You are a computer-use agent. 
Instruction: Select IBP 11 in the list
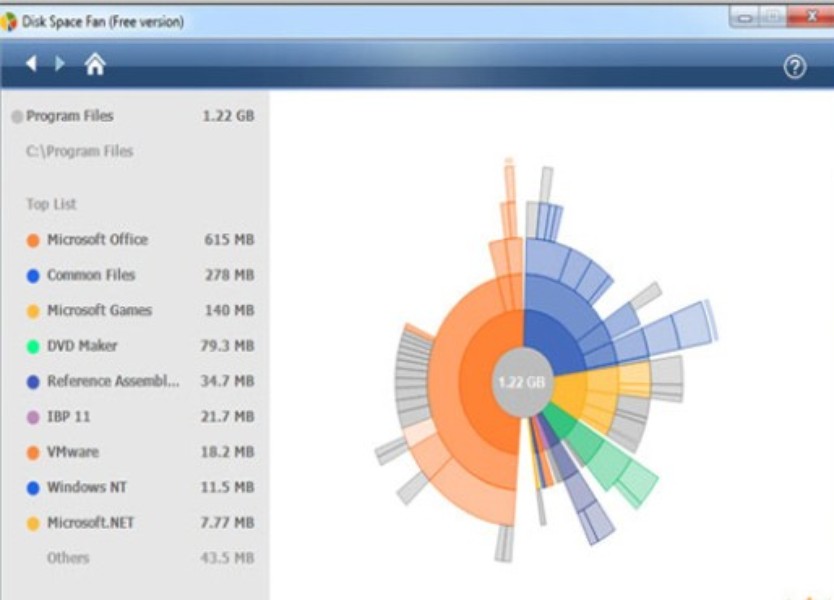69,417
